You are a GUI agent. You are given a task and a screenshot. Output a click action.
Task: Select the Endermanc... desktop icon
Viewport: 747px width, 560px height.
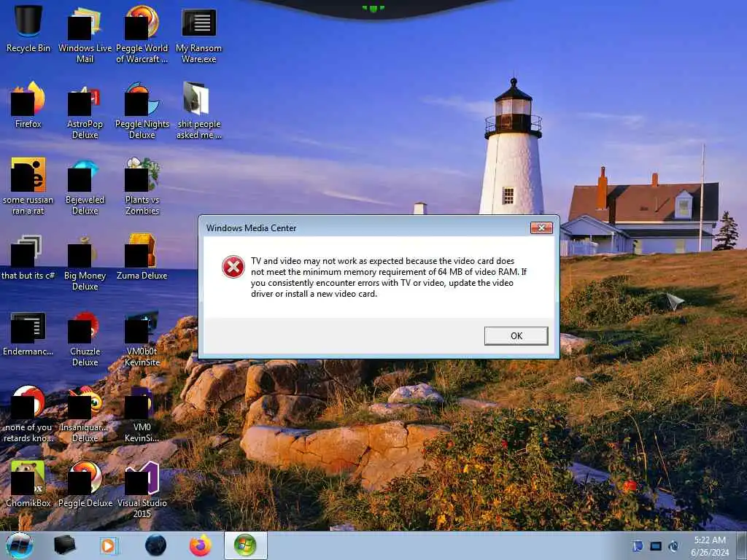pyautogui.click(x=28, y=333)
